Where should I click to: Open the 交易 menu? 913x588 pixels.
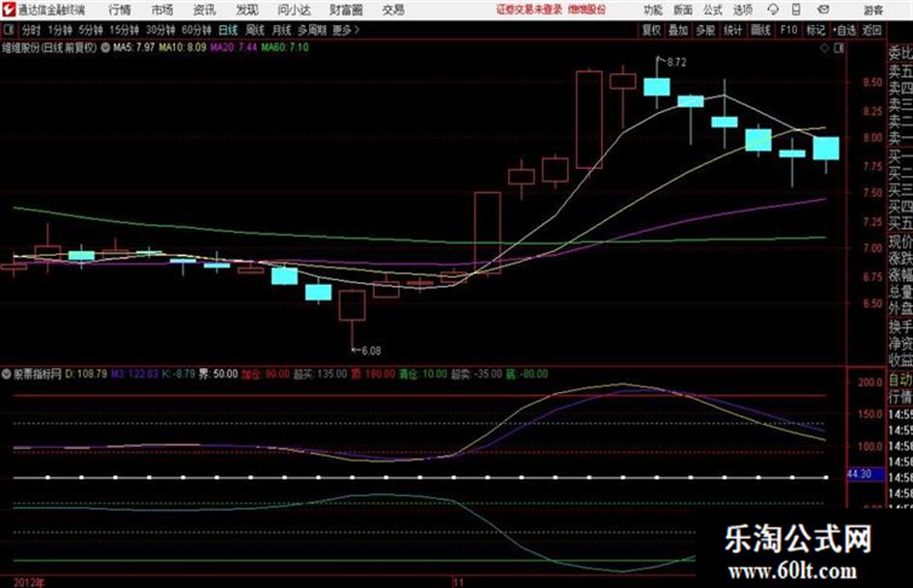pos(393,10)
